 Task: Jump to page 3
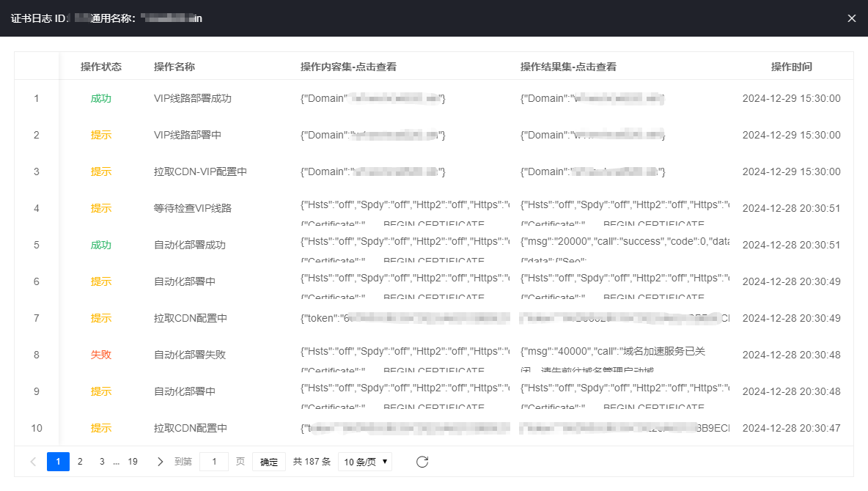102,462
